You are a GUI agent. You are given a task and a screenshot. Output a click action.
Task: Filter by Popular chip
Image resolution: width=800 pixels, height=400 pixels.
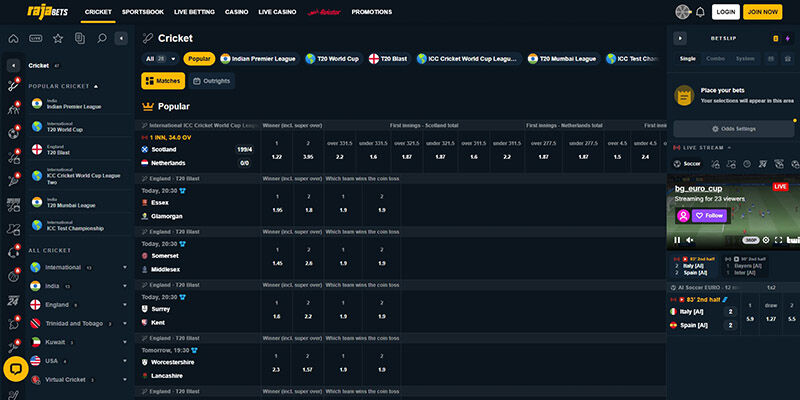click(199, 59)
